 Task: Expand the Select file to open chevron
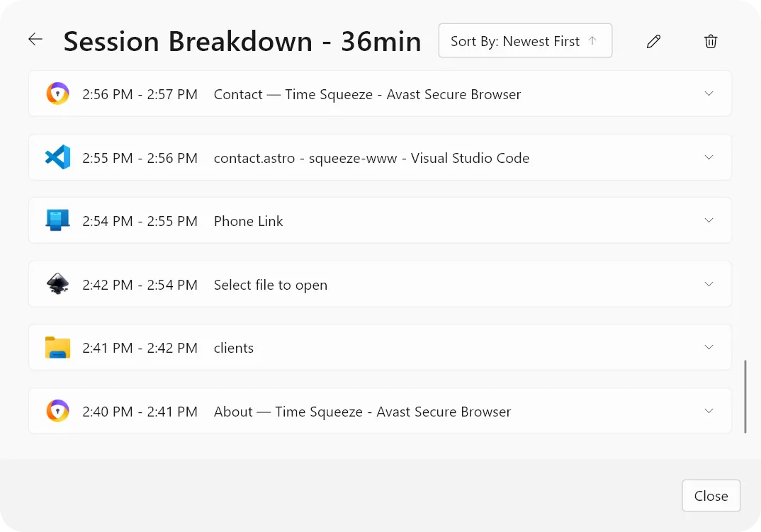(x=709, y=284)
